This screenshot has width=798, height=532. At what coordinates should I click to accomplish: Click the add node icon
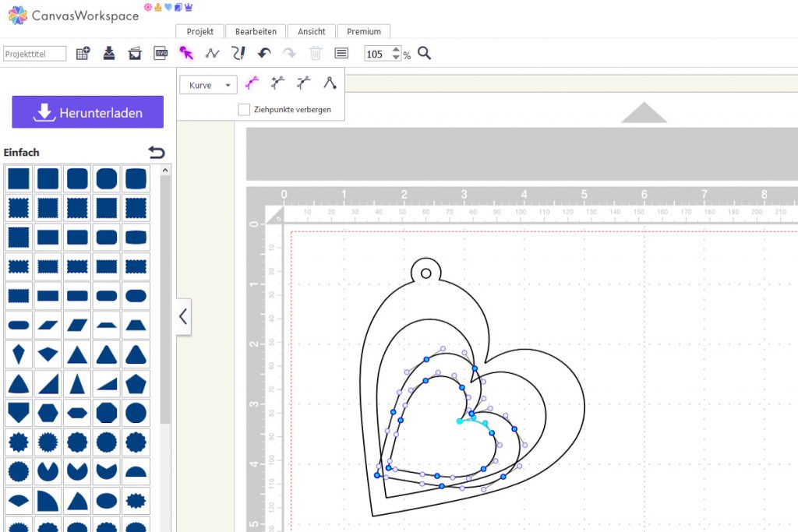[x=277, y=83]
